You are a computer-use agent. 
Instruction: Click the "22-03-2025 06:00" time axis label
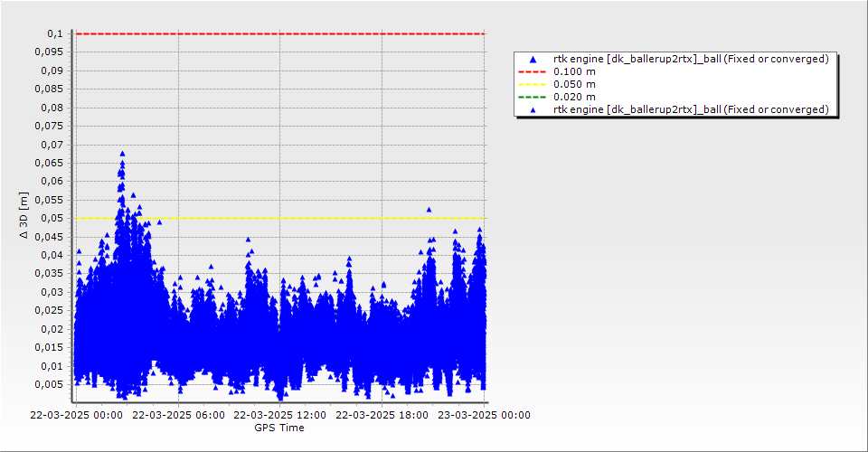pos(178,415)
